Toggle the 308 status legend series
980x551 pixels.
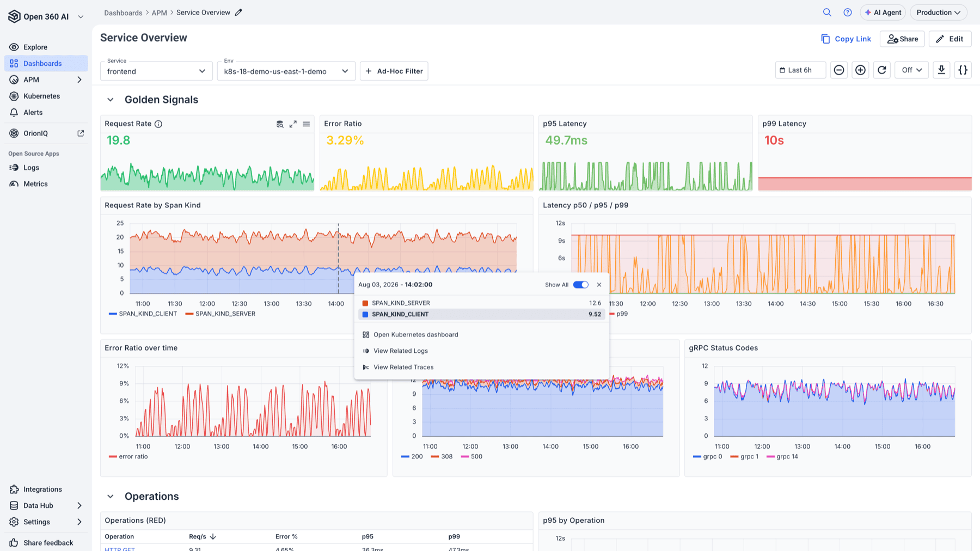coord(442,457)
